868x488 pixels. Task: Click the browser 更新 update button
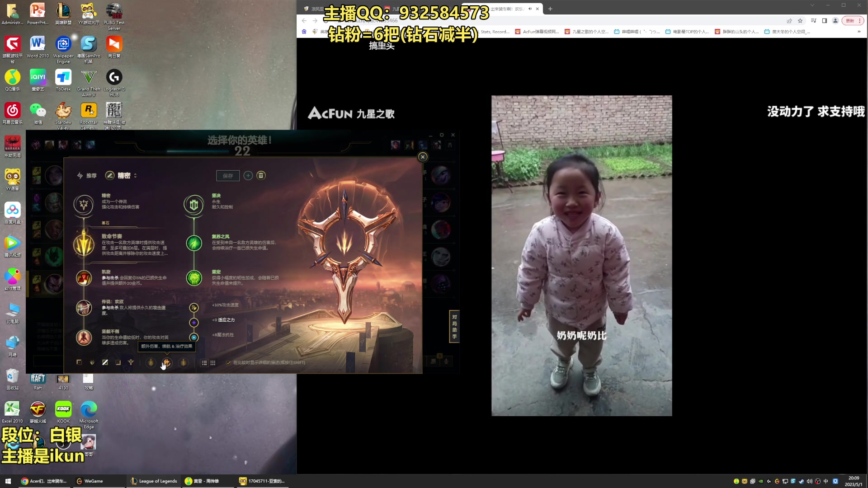coord(853,21)
